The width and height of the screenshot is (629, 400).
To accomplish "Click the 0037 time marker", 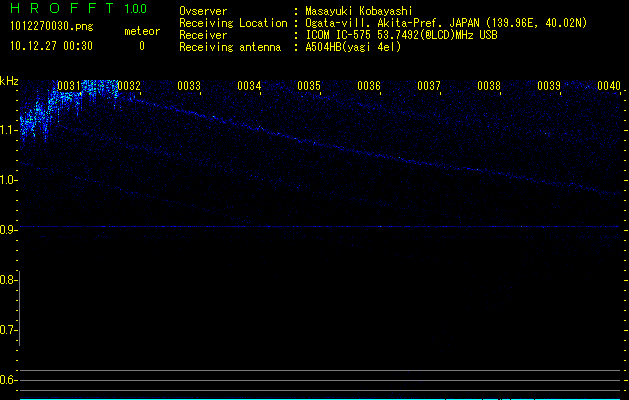I will tap(429, 85).
